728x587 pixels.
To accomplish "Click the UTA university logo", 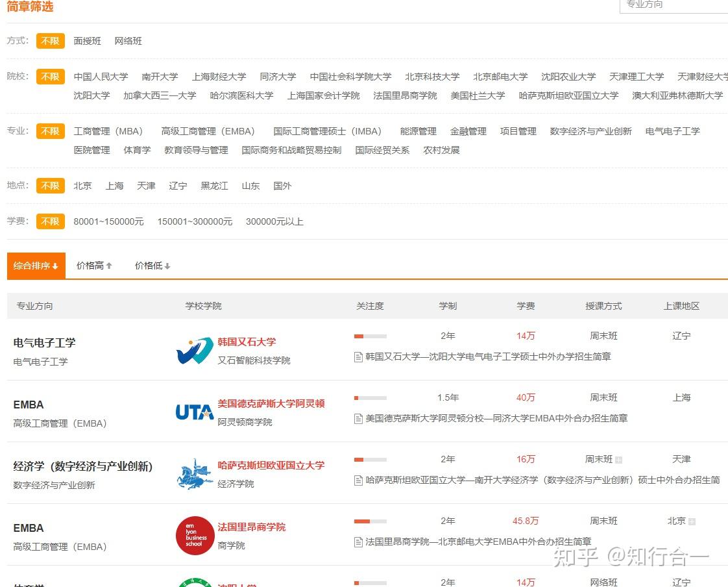I will [195, 412].
